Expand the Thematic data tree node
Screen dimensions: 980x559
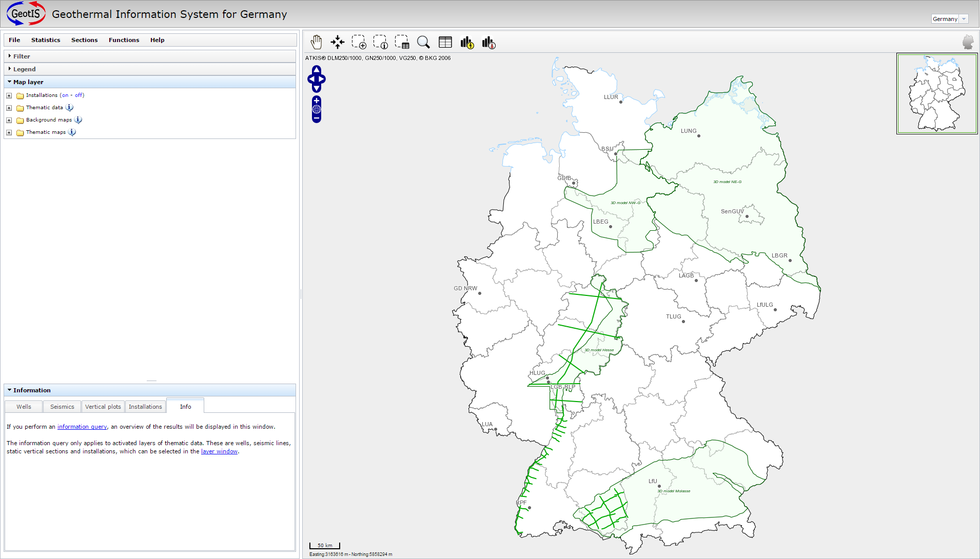[9, 108]
